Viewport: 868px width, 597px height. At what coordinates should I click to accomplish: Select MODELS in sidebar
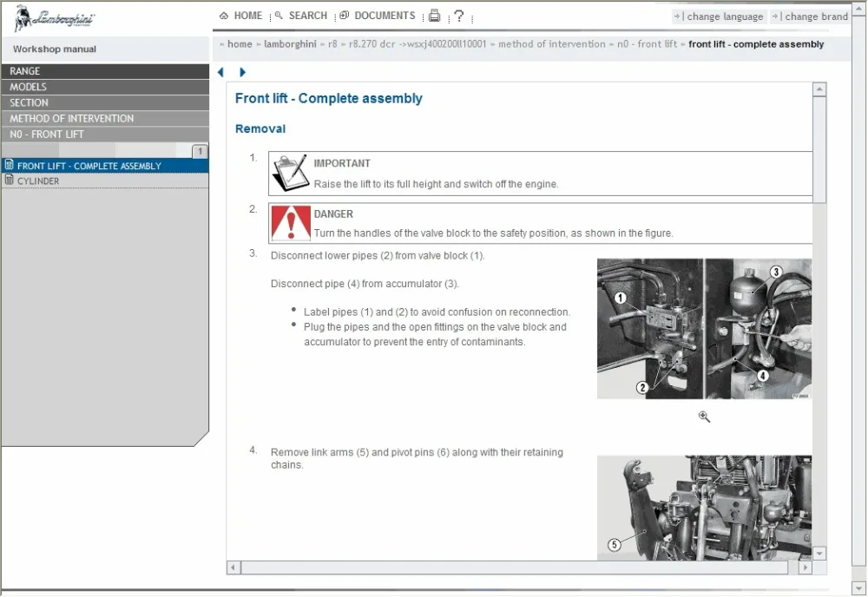coord(105,87)
